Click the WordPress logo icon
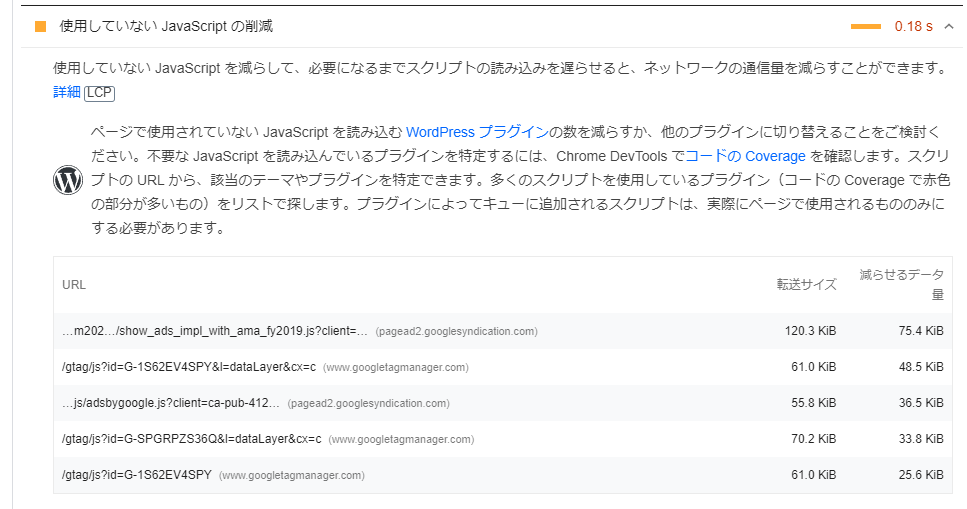The width and height of the screenshot is (967, 509). [x=68, y=180]
